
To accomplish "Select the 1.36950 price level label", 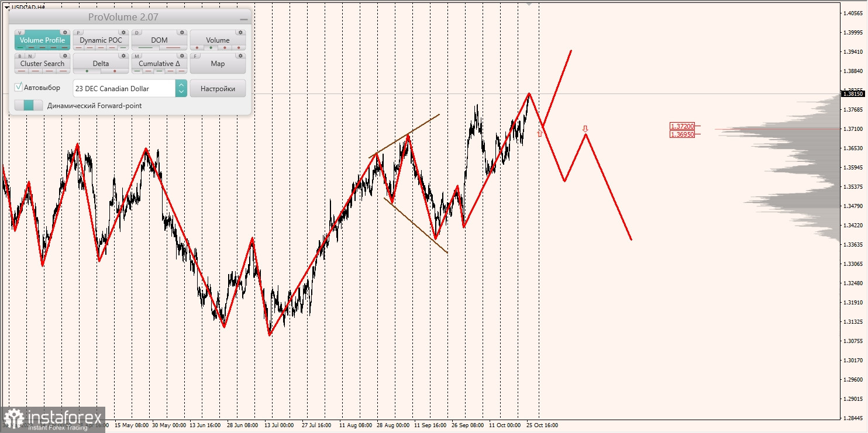I will [683, 134].
